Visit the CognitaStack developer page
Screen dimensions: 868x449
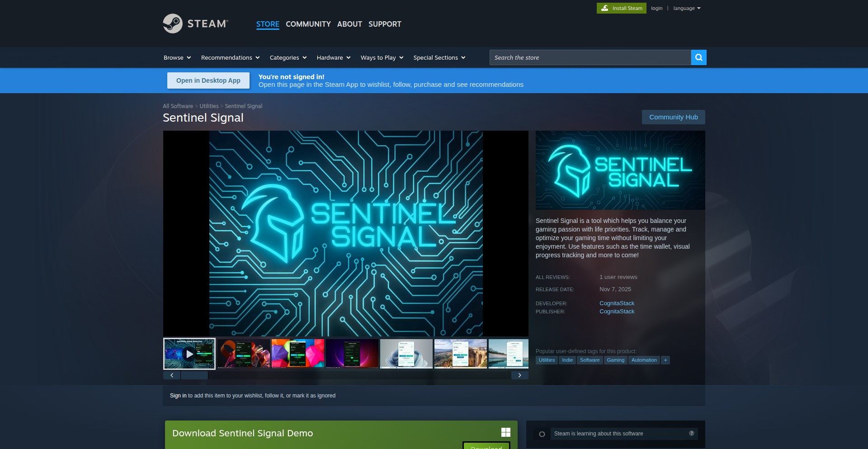pyautogui.click(x=617, y=303)
